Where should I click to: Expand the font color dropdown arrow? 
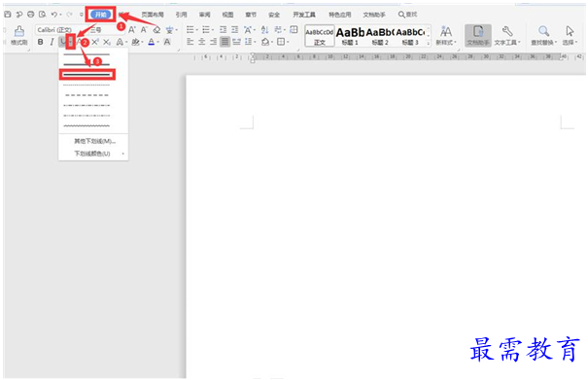click(158, 42)
